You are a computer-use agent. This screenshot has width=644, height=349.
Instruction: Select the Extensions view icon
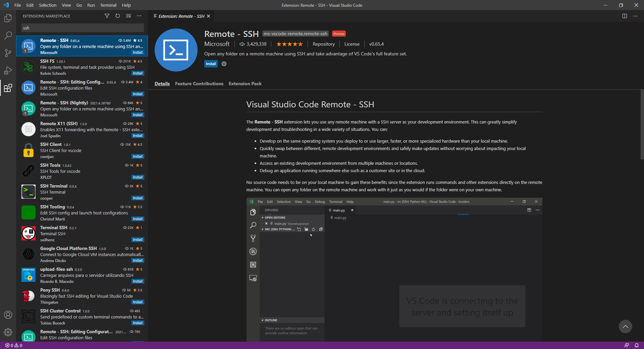click(8, 88)
